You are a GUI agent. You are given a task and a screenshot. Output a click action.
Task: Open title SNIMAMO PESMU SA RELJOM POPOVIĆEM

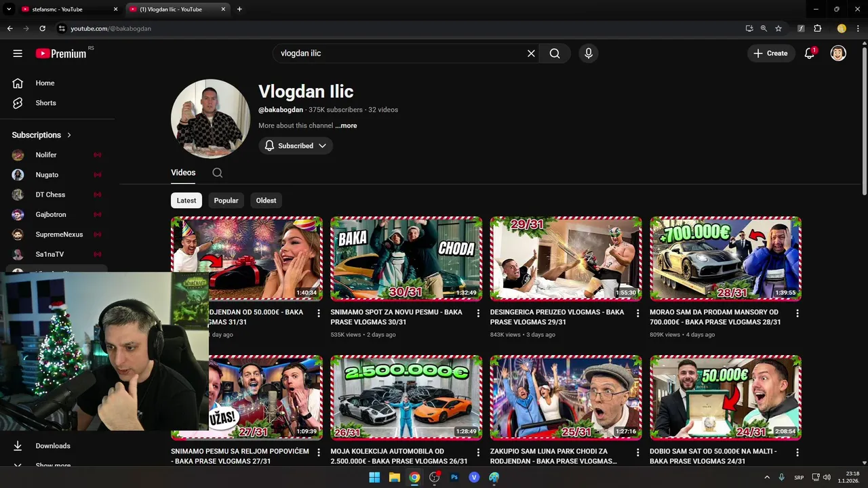tap(240, 456)
